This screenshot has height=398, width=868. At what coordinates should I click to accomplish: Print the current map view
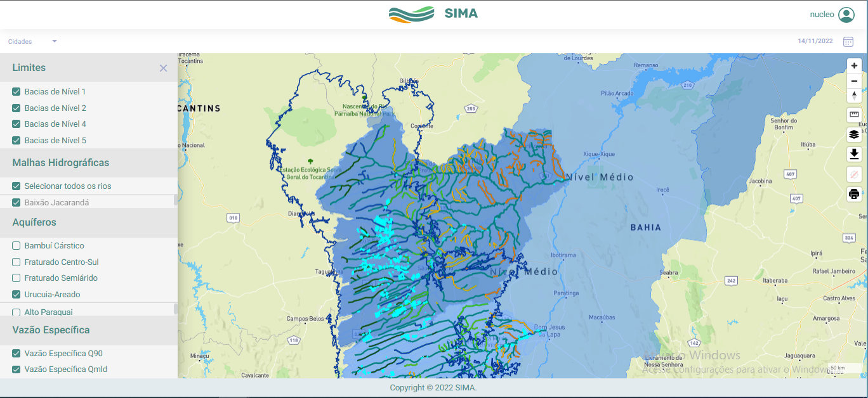(x=854, y=194)
